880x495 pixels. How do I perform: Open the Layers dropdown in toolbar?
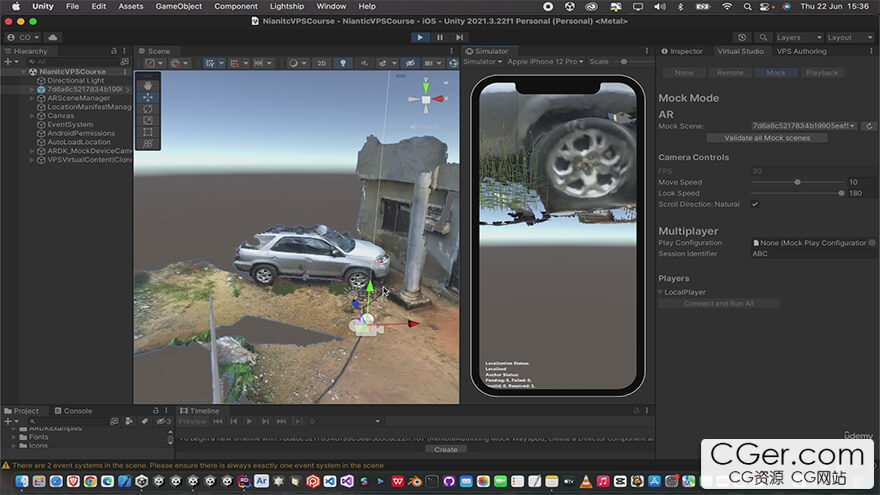[799, 38]
